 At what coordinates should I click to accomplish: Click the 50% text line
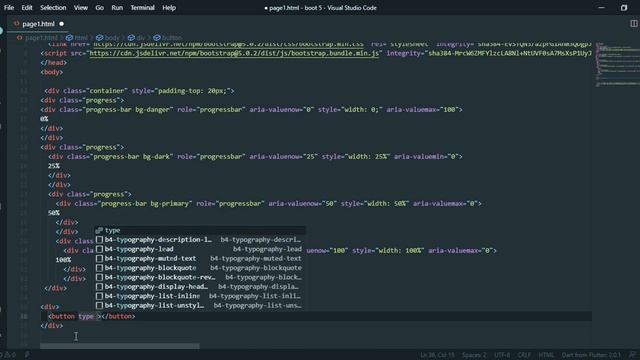pos(53,213)
